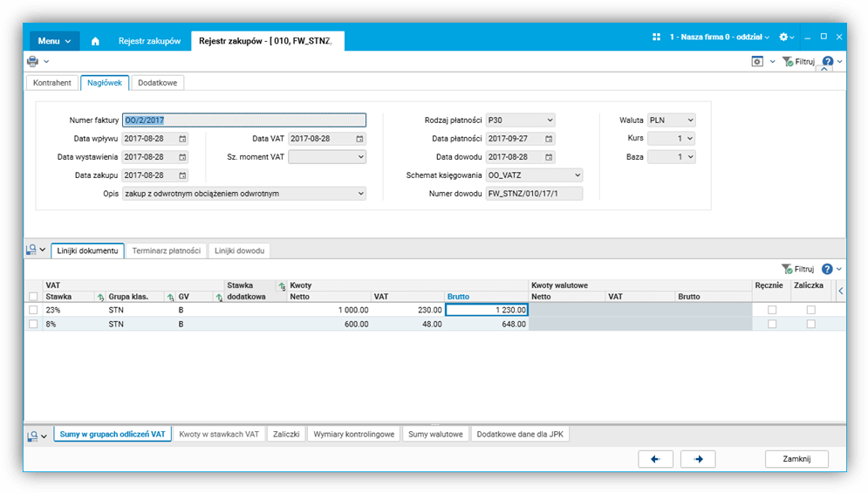Toggle Ręcznie checkbox in 8% row
Viewport: 868px width, 494px height.
point(772,324)
